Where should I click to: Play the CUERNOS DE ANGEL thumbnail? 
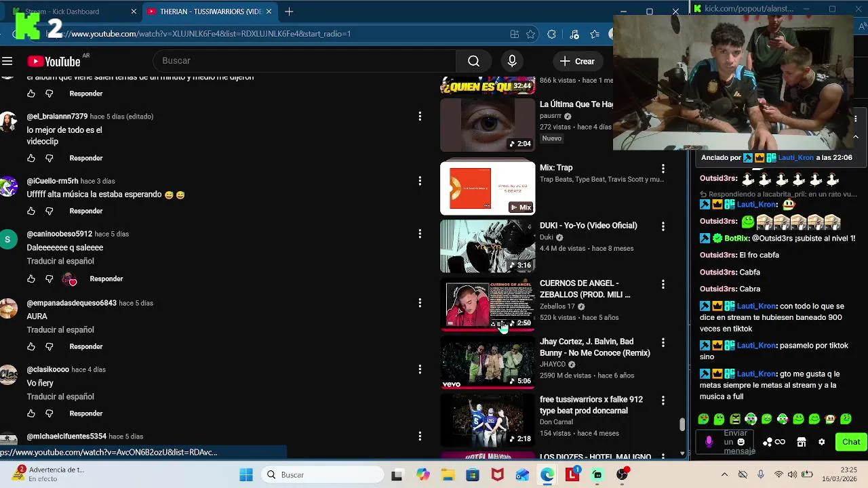488,304
